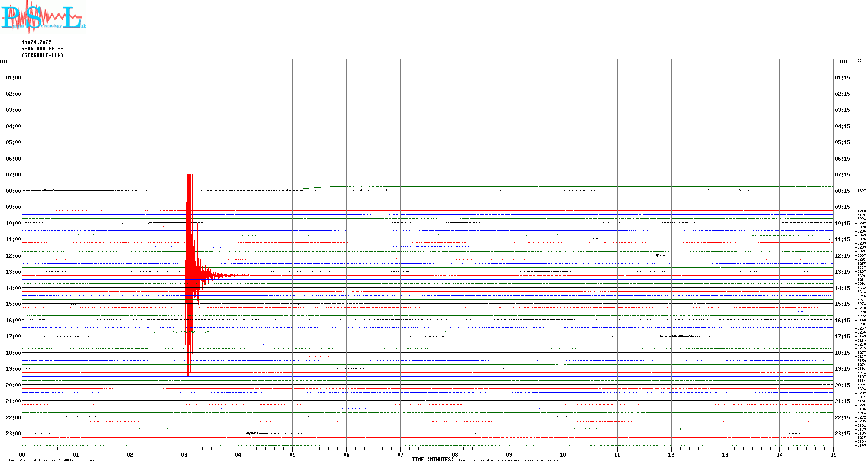Click the traces clipped footnote text
The height and width of the screenshot is (466, 868).
pos(512,460)
